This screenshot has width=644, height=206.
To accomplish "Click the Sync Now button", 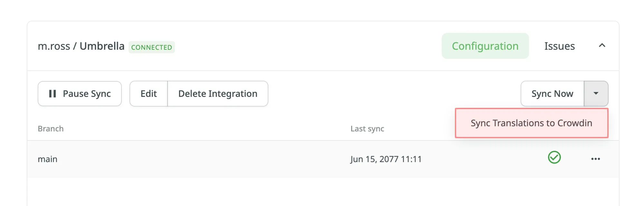I will tap(552, 94).
